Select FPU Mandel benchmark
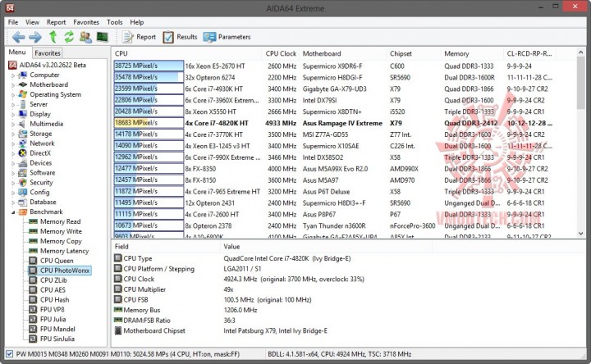 pyautogui.click(x=57, y=329)
